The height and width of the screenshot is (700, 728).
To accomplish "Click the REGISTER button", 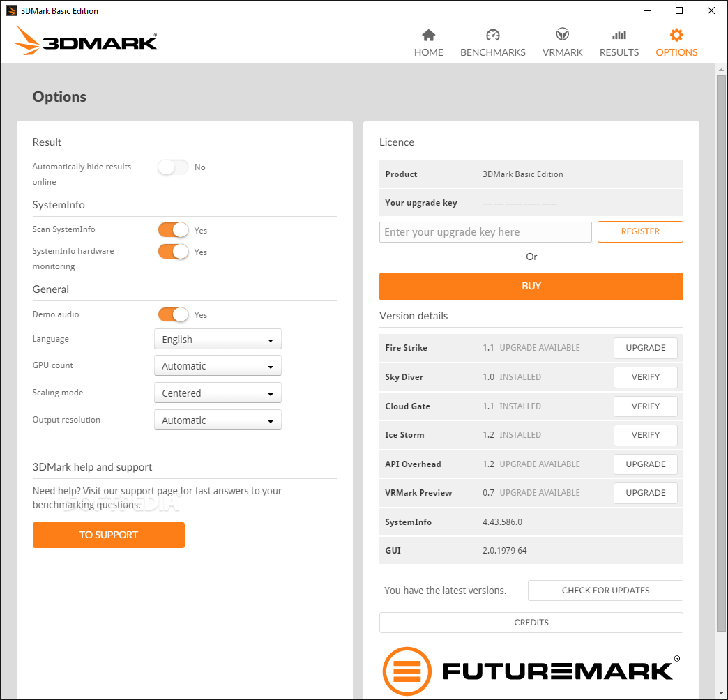I will pyautogui.click(x=640, y=231).
